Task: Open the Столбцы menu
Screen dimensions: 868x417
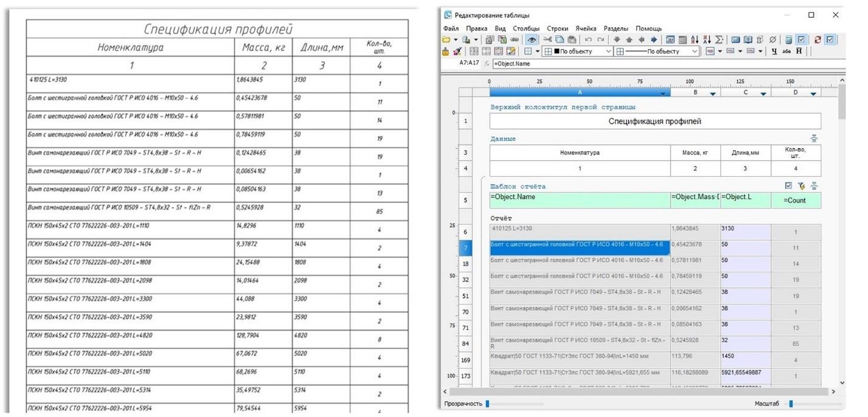Action: [x=526, y=29]
